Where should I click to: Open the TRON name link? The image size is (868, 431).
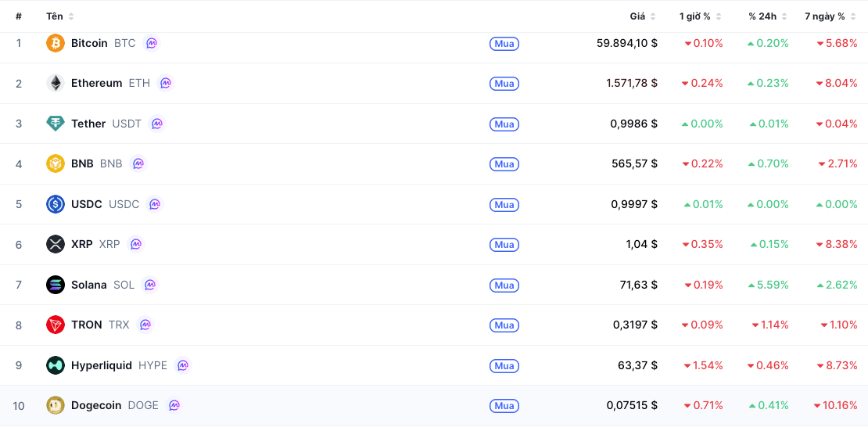pos(86,325)
